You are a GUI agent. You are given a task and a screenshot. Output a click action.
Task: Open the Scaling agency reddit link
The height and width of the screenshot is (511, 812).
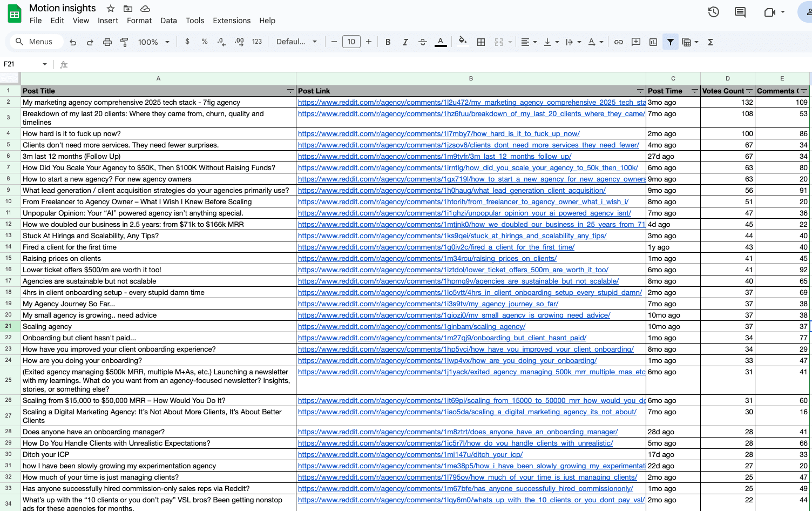coord(411,327)
